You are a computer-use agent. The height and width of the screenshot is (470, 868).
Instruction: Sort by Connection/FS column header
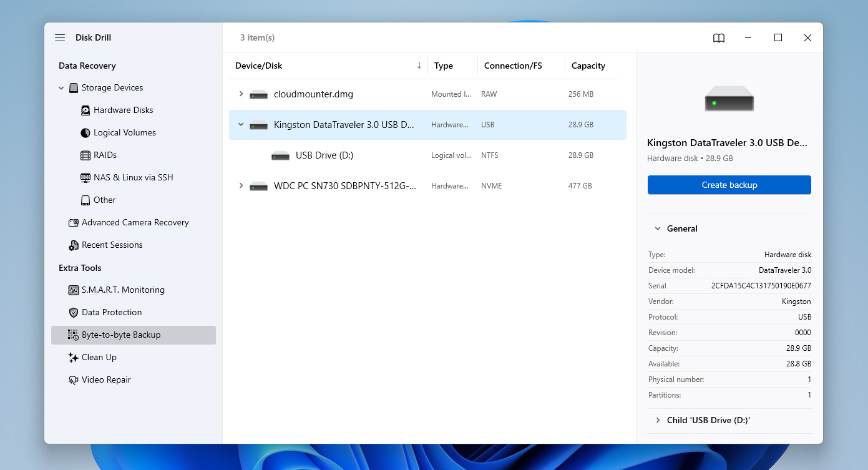(x=514, y=66)
